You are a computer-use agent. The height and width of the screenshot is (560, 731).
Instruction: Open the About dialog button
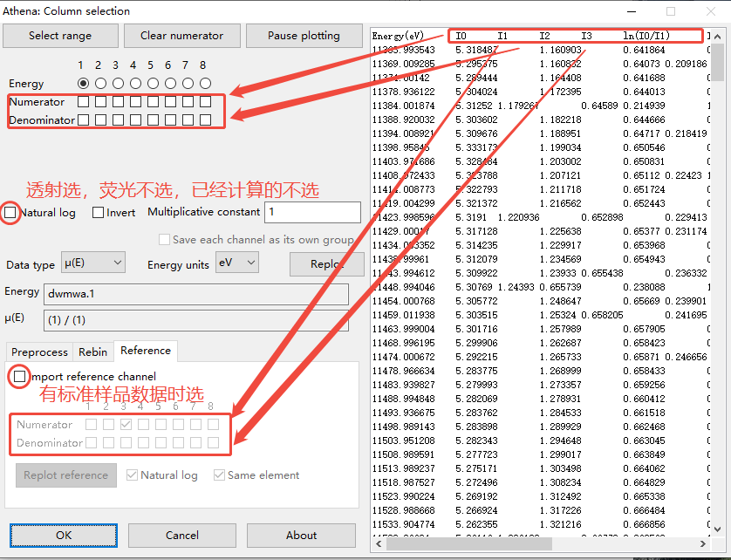tap(301, 535)
